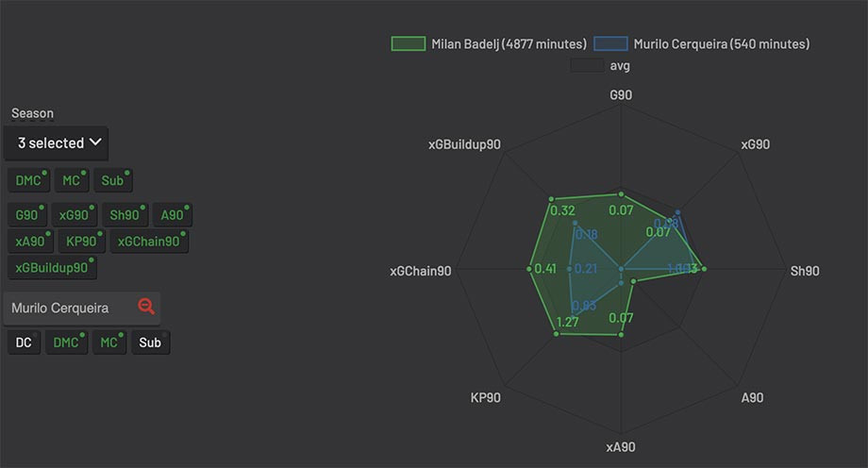Open the Season dropdown showing 3 selected
This screenshot has height=468, width=868.
[56, 142]
